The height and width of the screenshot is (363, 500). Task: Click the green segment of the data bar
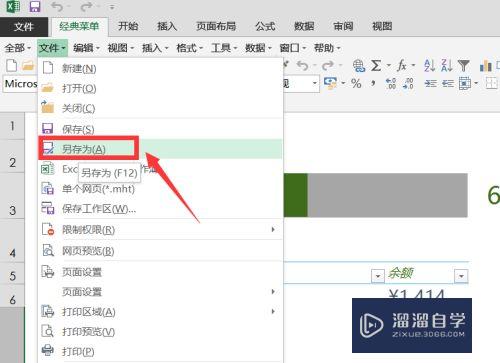coord(296,195)
